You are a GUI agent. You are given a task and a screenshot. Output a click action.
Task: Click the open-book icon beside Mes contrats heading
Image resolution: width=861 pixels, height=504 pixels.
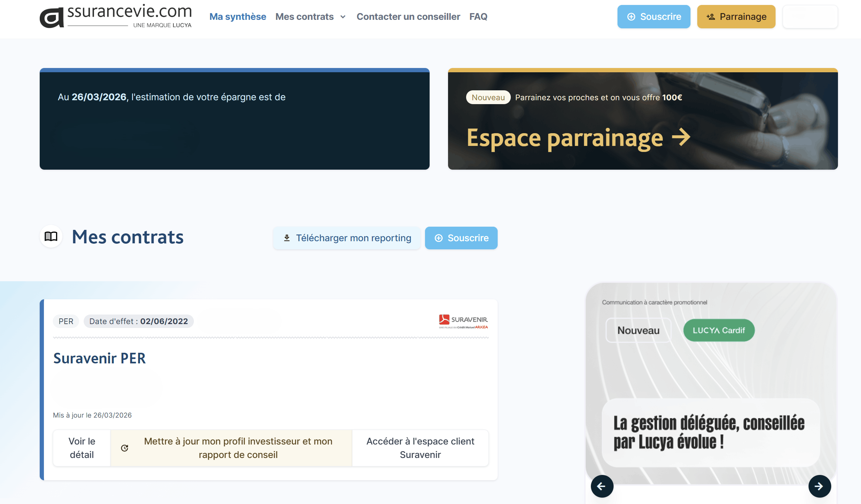tap(51, 237)
